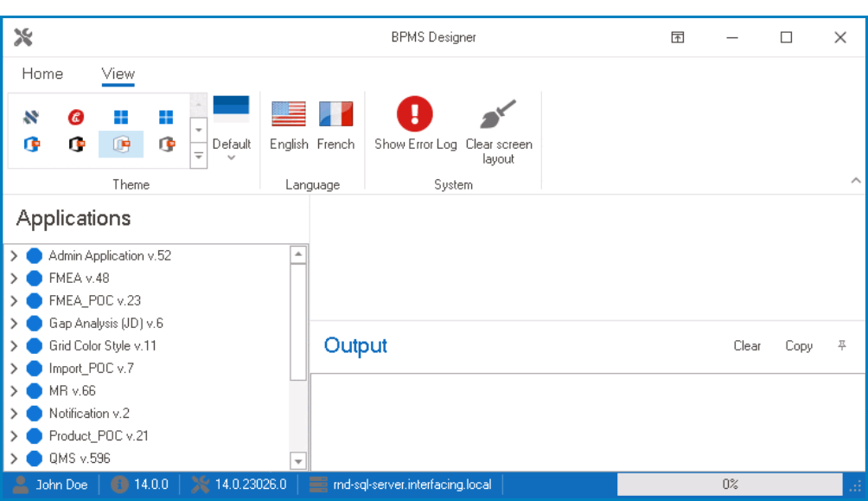Screen dimensions: 868x501
Task: Click the Default blue color scheme swatch
Action: [x=232, y=109]
